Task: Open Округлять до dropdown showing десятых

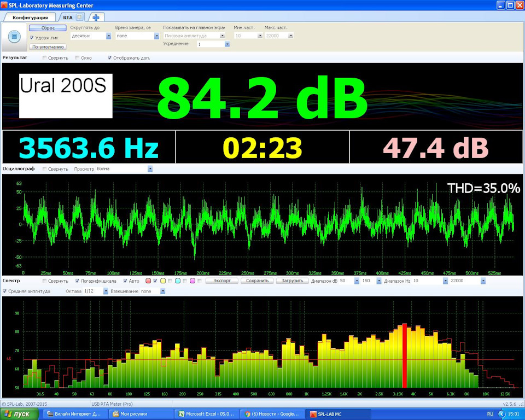Action: (x=108, y=36)
